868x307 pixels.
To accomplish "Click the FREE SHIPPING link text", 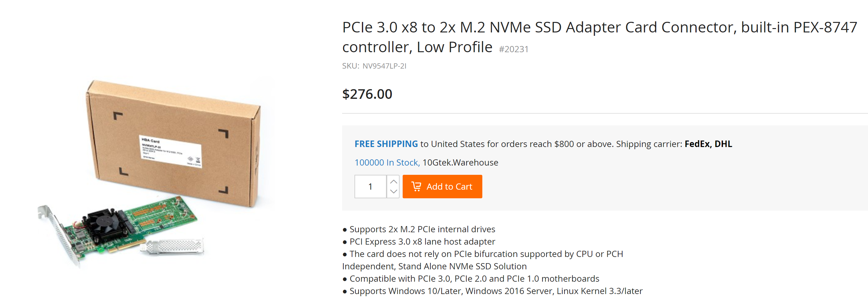I will [386, 144].
